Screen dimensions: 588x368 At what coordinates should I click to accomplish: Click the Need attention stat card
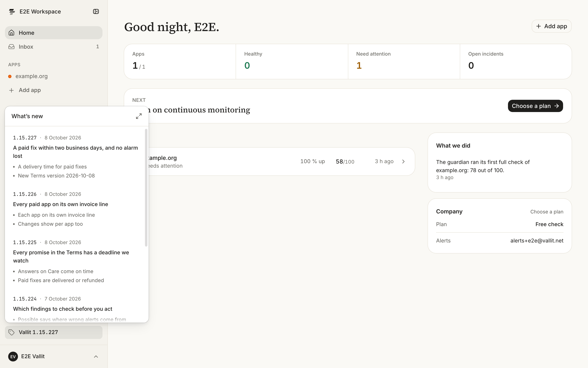tap(404, 62)
